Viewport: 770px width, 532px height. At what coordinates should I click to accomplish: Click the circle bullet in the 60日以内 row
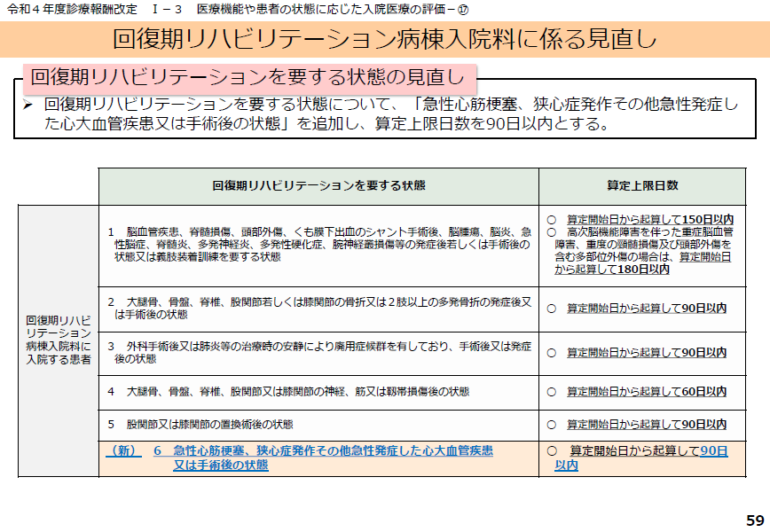551,391
